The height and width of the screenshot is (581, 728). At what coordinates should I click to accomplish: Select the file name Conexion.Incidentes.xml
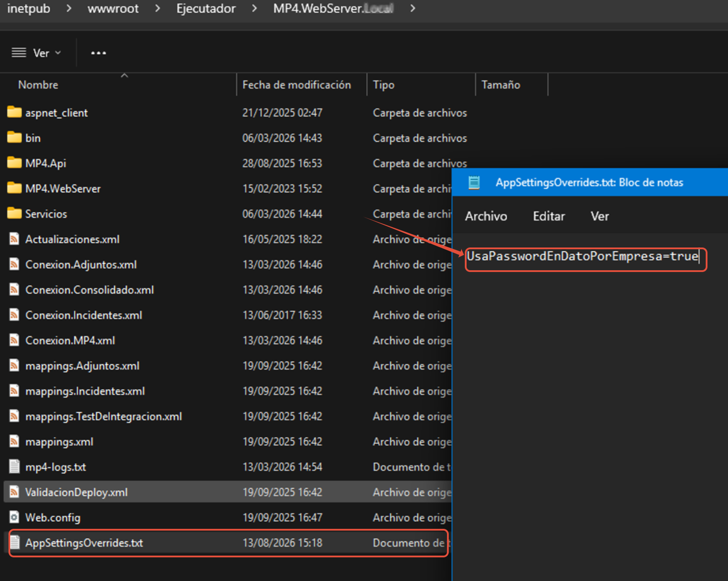[x=84, y=315]
